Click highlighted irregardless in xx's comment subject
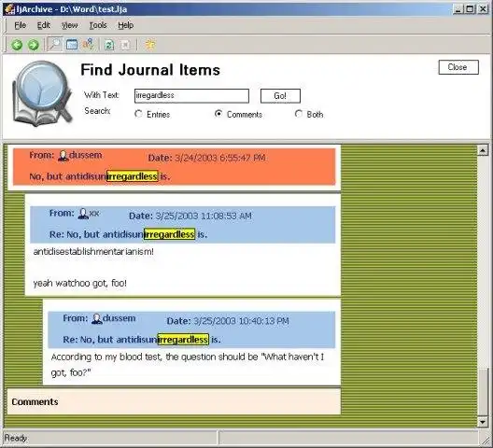 [170, 234]
